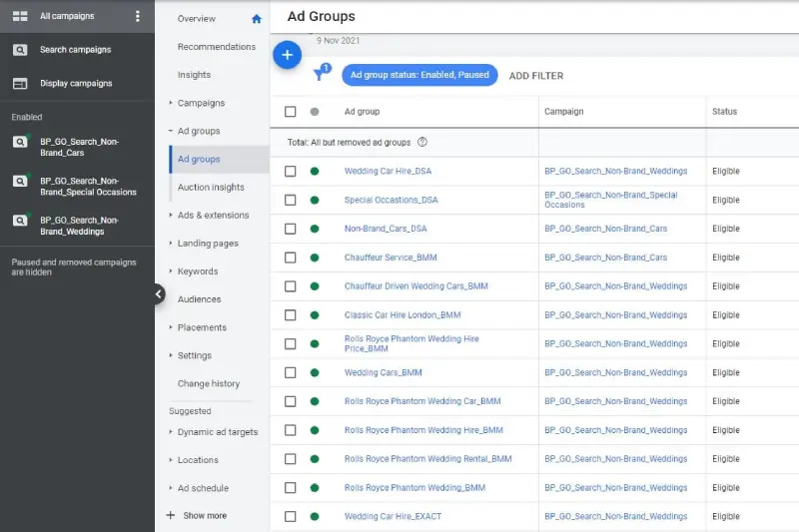Click the BP_GO_Search_Non-Brand_Cars campaign icon

20,142
